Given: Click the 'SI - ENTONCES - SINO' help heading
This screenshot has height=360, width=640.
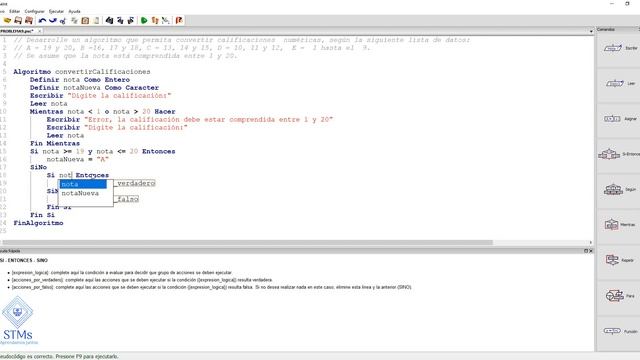Looking at the screenshot, I should tap(24, 260).
